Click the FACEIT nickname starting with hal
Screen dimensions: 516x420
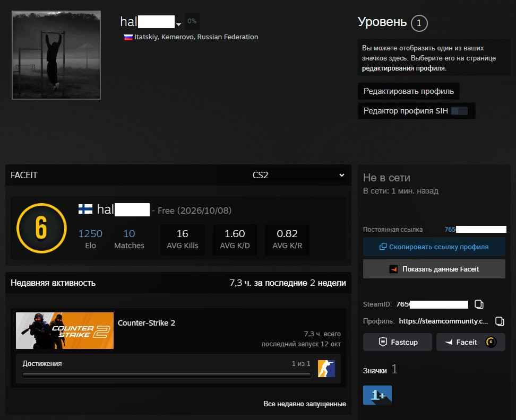tap(123, 209)
